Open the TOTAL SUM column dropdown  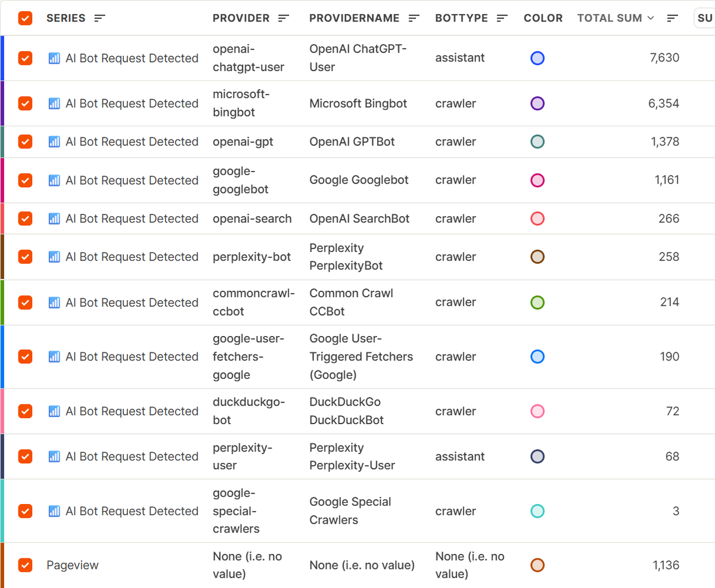pyautogui.click(x=651, y=18)
